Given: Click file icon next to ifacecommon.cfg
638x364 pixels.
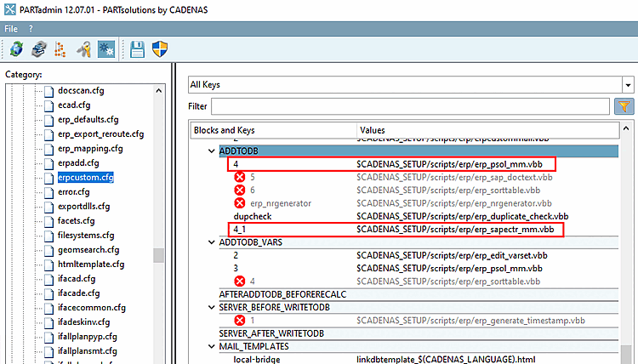Looking at the screenshot, I should [48, 308].
